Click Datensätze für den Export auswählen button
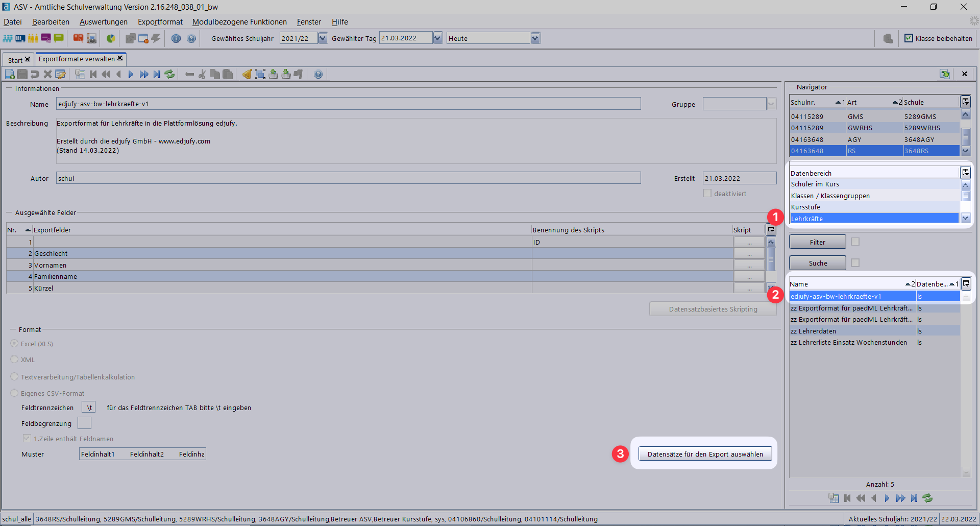Viewport: 980px width, 526px height. pos(705,454)
